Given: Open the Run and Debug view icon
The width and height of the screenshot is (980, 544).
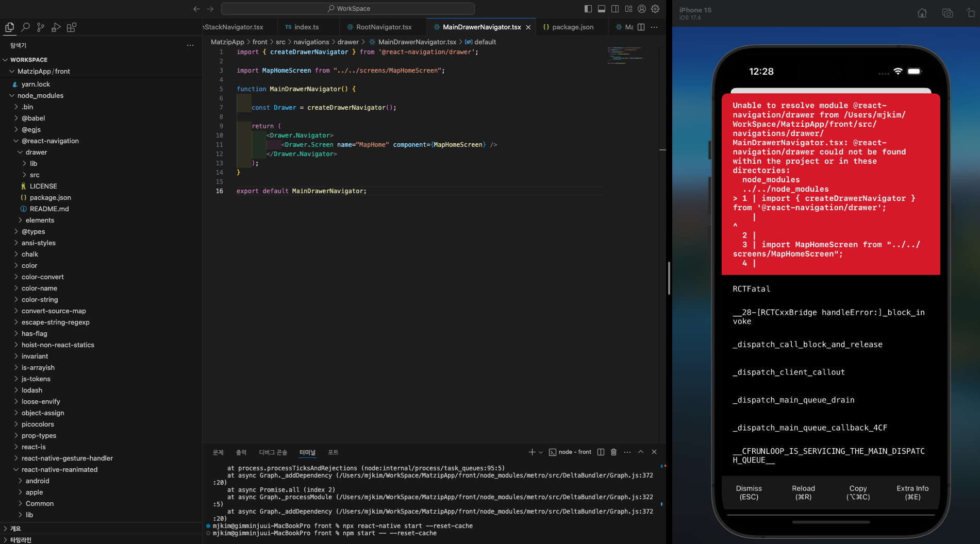Looking at the screenshot, I should click(56, 27).
